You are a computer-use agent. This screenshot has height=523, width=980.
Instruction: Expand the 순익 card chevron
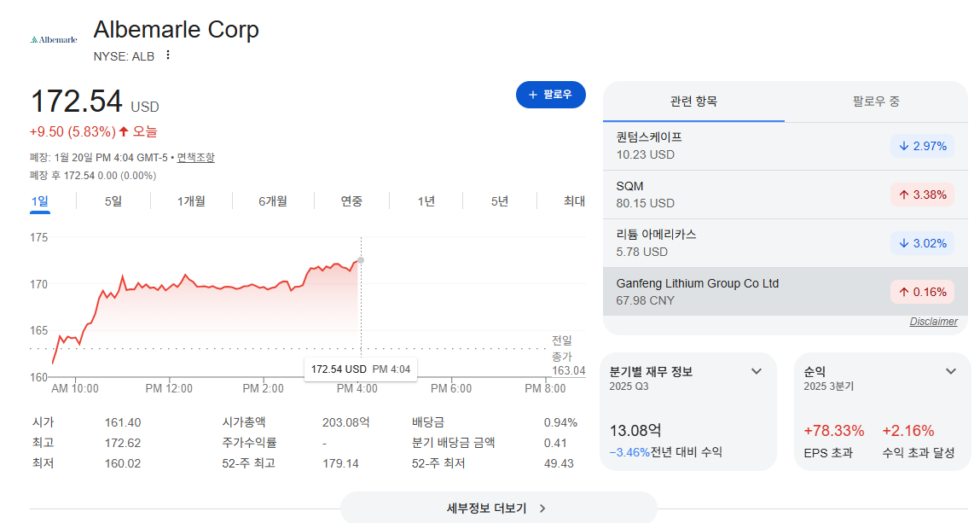coord(951,372)
